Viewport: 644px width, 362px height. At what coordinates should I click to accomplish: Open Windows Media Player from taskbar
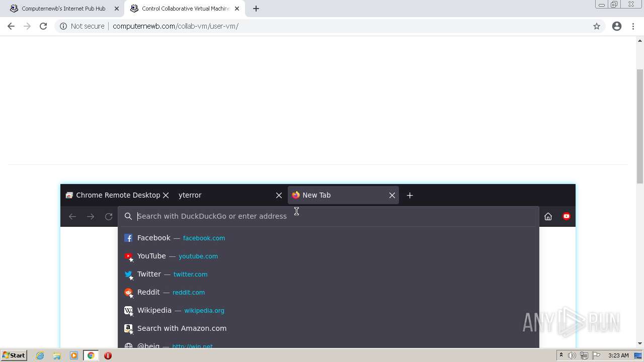pos(73,355)
